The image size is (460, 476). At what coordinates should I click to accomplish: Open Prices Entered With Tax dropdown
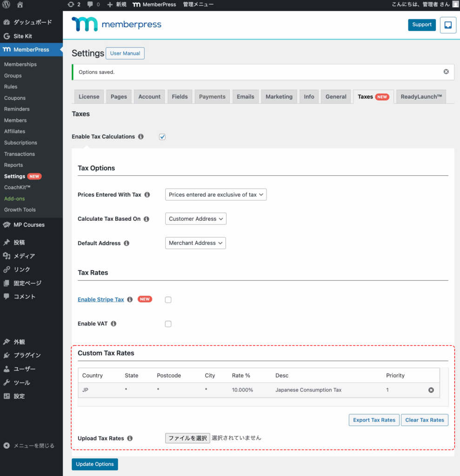(x=216, y=195)
